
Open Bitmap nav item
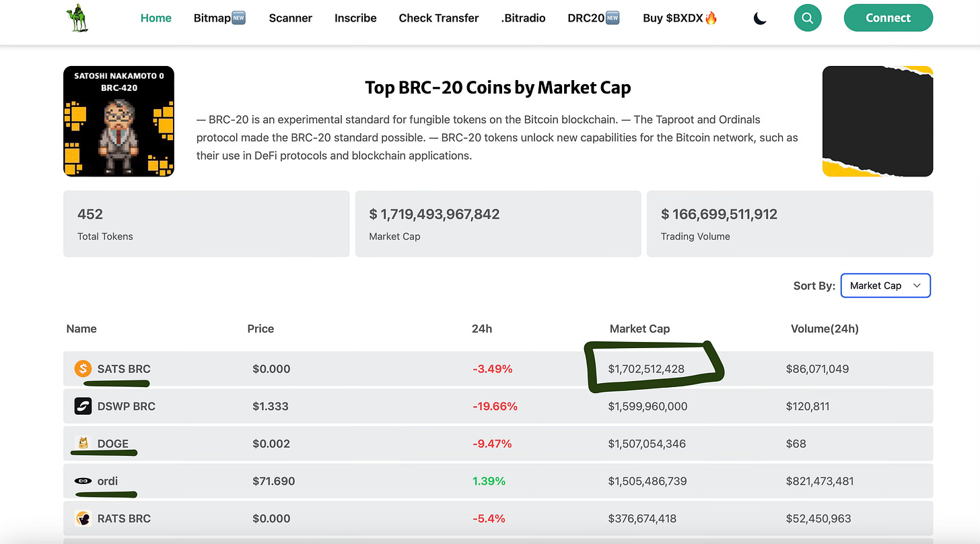(x=220, y=18)
